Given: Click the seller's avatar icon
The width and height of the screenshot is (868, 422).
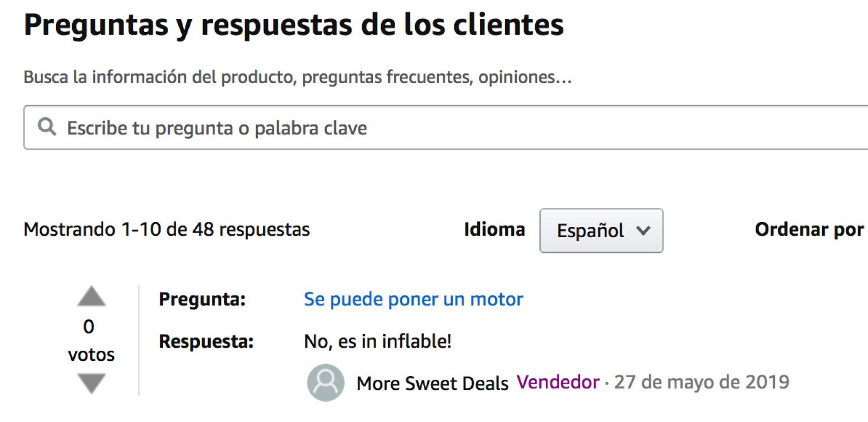Looking at the screenshot, I should tap(326, 382).
